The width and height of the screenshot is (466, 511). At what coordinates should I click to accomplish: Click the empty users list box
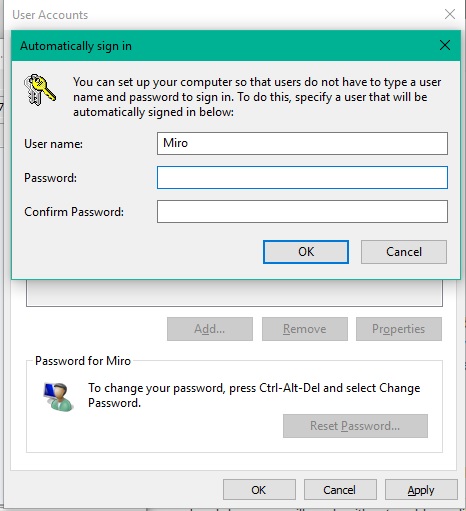pyautogui.click(x=234, y=293)
